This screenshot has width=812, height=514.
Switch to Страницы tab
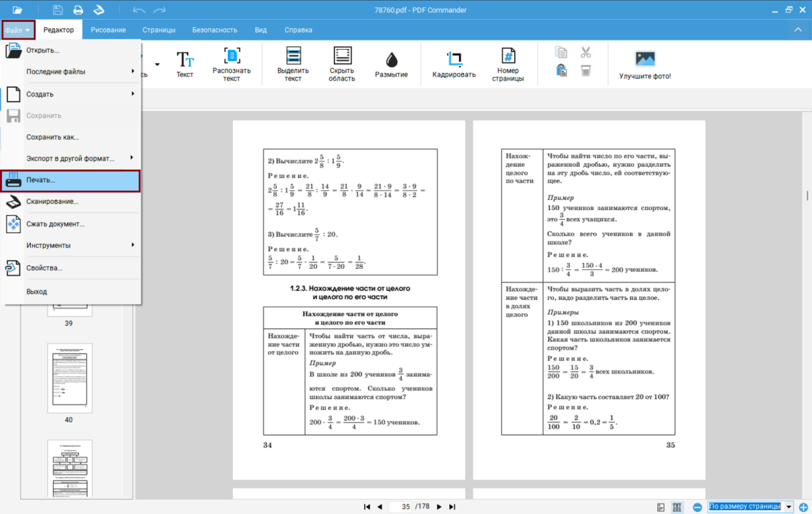tap(159, 30)
